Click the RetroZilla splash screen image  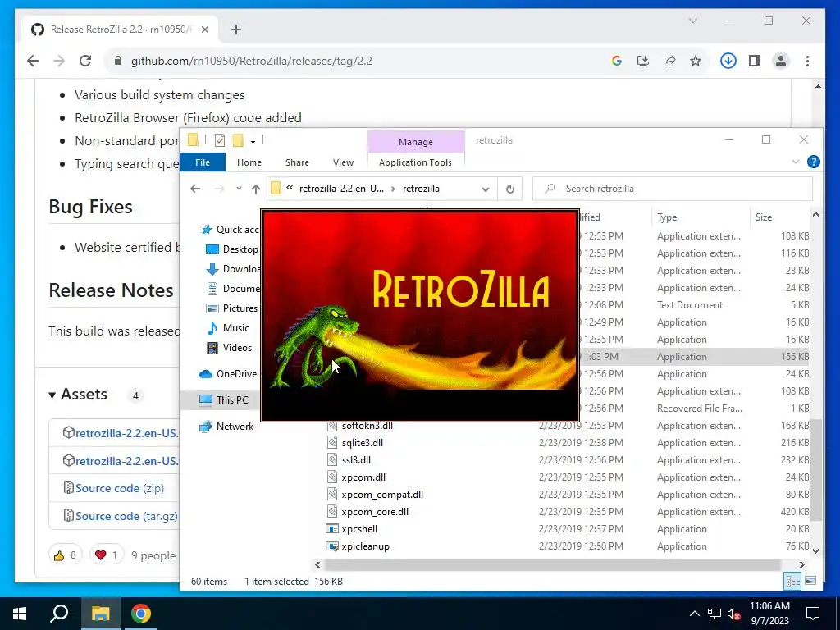click(420, 316)
